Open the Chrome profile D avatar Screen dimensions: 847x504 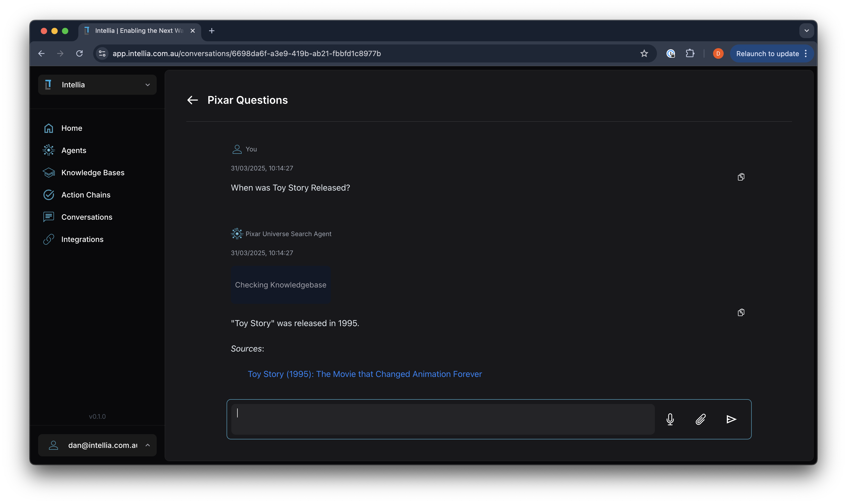point(718,53)
